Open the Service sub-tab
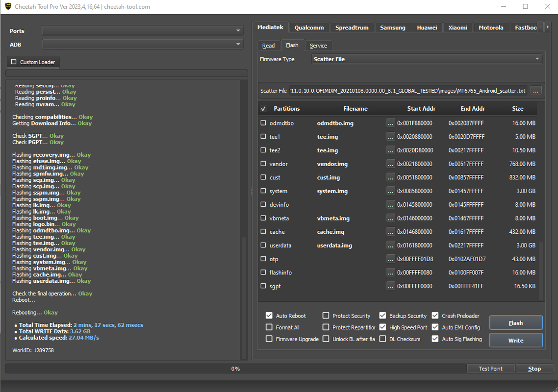Viewport: 558px width, 392px height. click(318, 46)
